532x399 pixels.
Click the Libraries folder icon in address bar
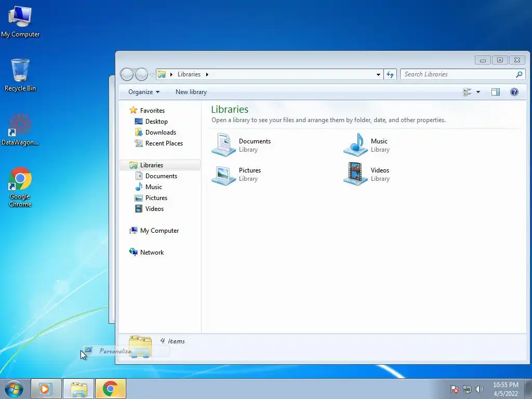(x=162, y=74)
